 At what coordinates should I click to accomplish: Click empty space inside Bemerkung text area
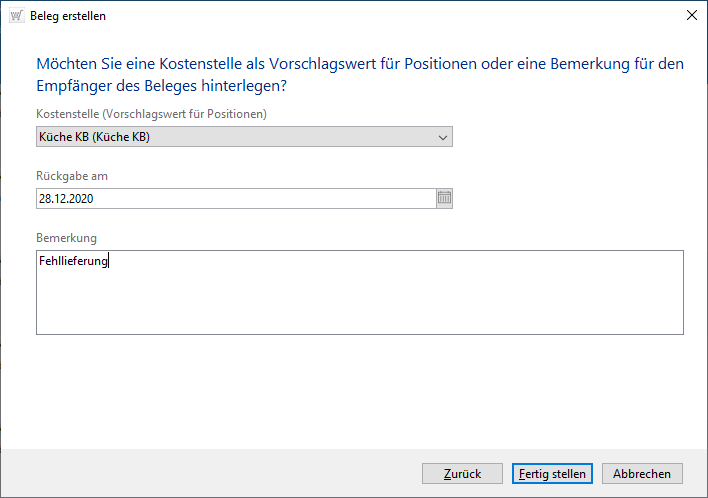tap(360, 300)
